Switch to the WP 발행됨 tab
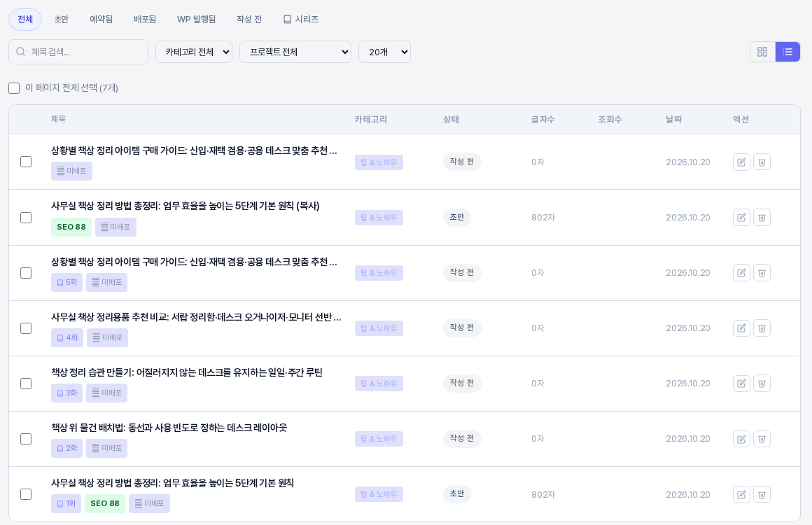 click(196, 20)
